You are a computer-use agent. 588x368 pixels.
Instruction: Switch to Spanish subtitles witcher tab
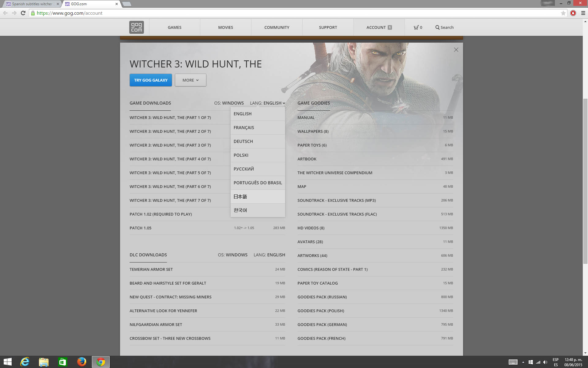coord(32,4)
